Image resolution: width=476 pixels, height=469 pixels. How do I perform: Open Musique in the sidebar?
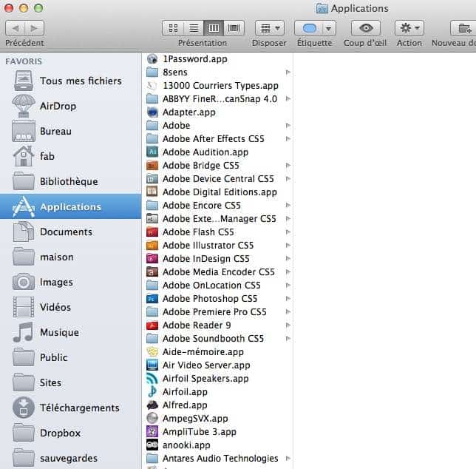71,332
